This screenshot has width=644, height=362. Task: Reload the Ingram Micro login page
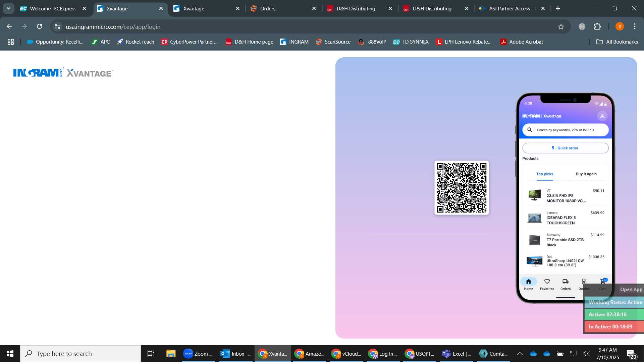pyautogui.click(x=40, y=26)
